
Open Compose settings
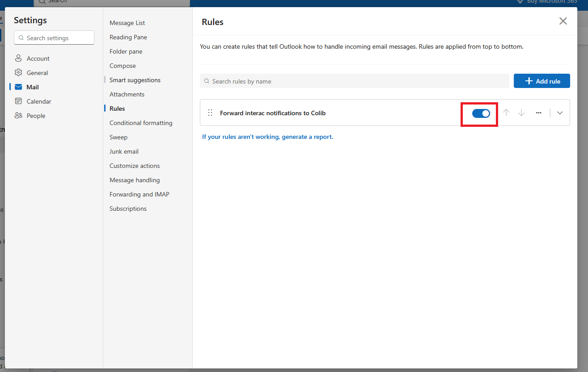123,66
